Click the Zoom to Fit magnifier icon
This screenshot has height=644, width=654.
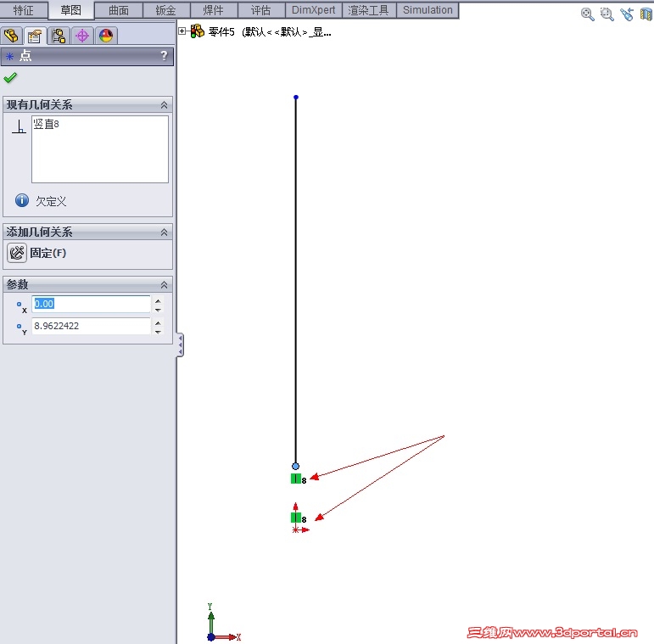pos(587,14)
